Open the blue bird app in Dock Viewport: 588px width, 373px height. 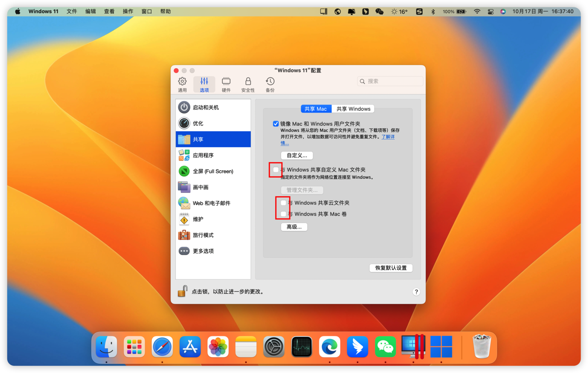tap(358, 347)
